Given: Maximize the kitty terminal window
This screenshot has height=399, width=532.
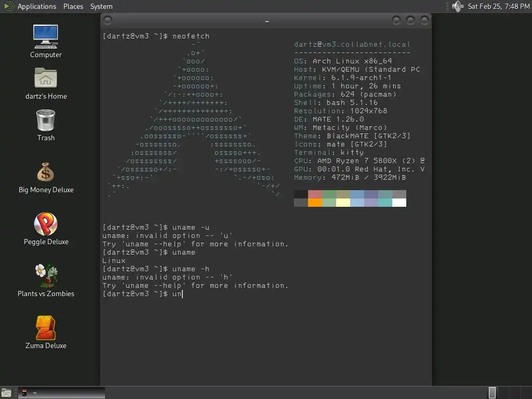Looking at the screenshot, I should [410, 20].
